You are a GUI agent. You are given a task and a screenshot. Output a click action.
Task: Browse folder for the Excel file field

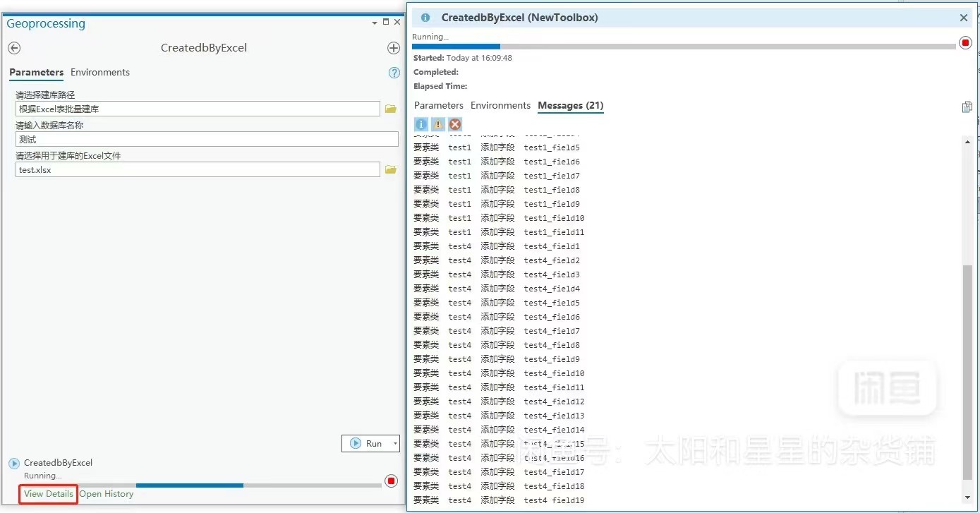(x=390, y=169)
